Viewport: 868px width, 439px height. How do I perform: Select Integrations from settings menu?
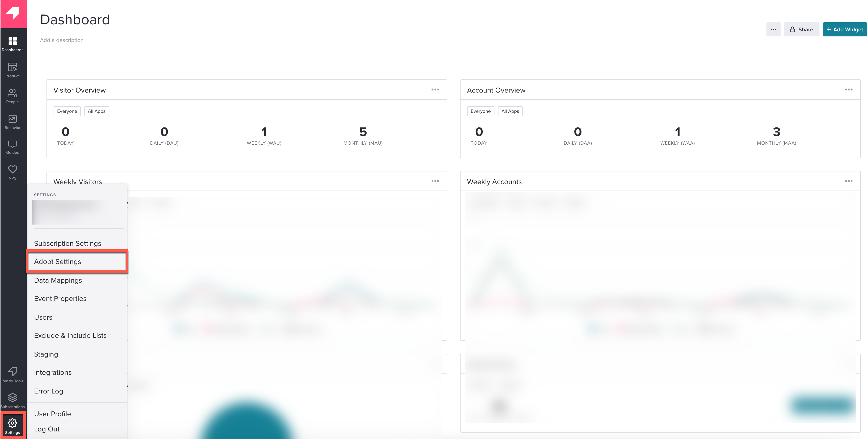[x=53, y=372]
